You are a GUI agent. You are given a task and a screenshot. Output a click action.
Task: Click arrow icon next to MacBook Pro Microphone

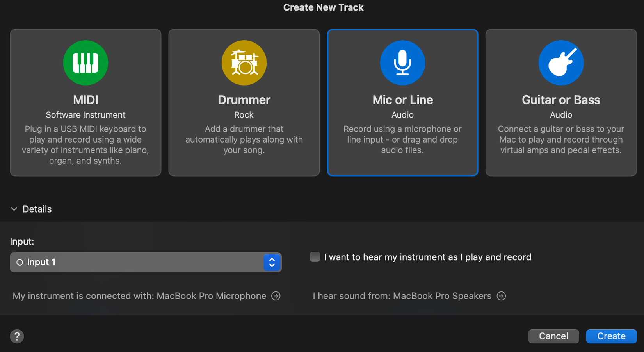276,296
